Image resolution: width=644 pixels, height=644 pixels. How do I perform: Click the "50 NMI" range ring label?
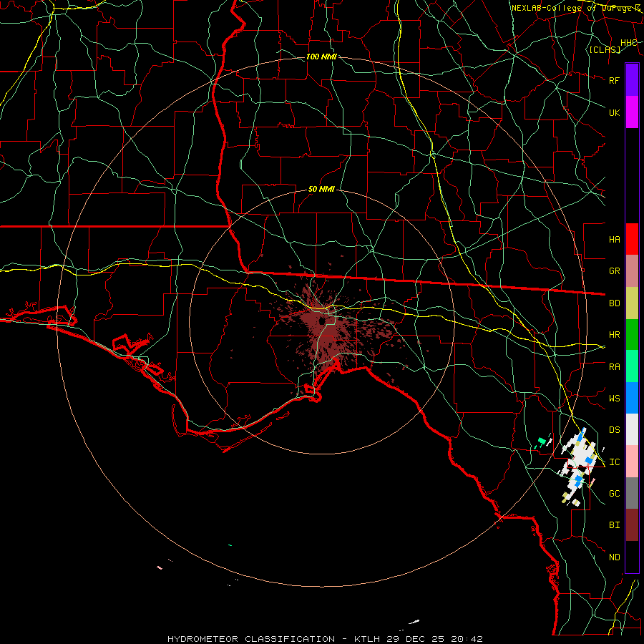[x=321, y=189]
